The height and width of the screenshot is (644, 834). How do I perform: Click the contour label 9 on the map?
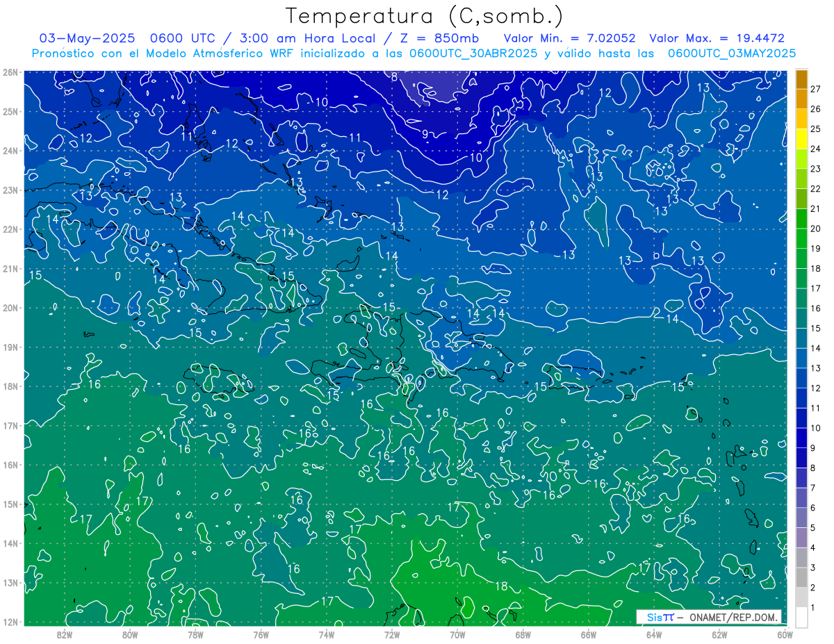425,133
